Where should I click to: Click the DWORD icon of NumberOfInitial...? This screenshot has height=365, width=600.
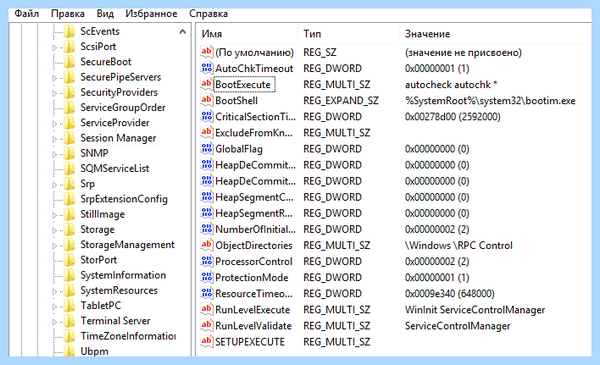click(207, 229)
